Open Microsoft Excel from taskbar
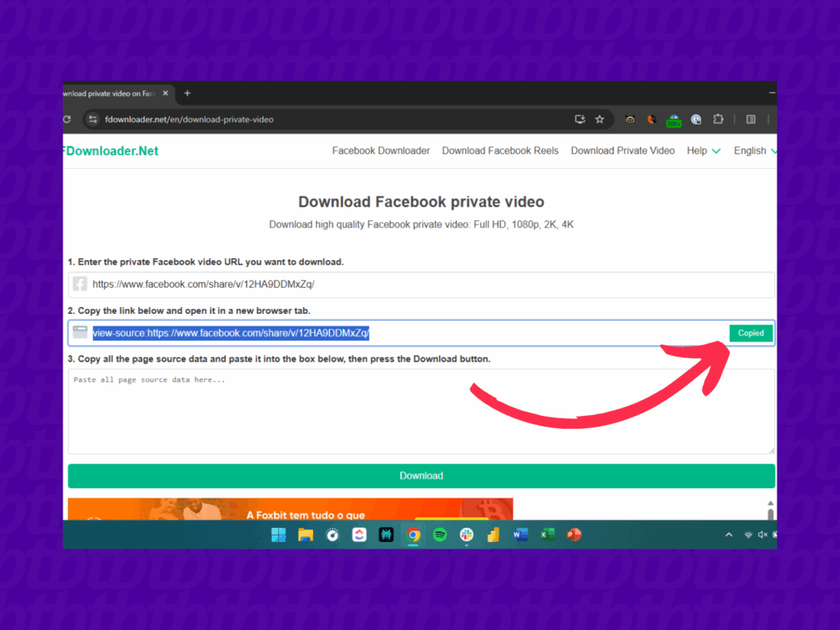 click(x=547, y=535)
